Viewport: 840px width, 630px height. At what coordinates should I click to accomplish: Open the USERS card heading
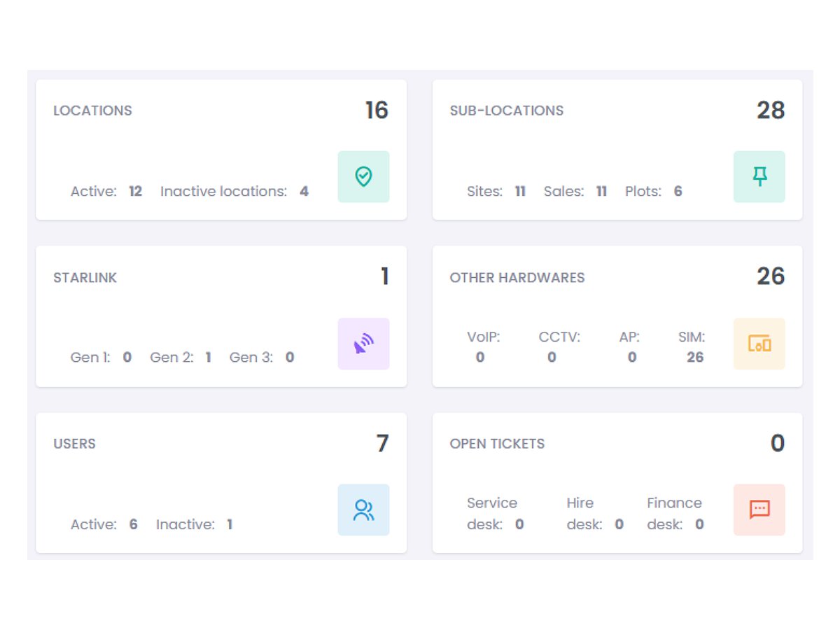74,444
